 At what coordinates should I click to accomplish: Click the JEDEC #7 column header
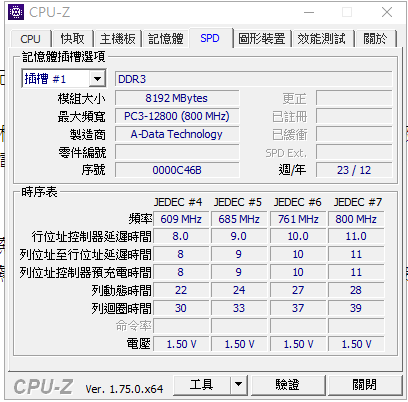[x=358, y=202]
